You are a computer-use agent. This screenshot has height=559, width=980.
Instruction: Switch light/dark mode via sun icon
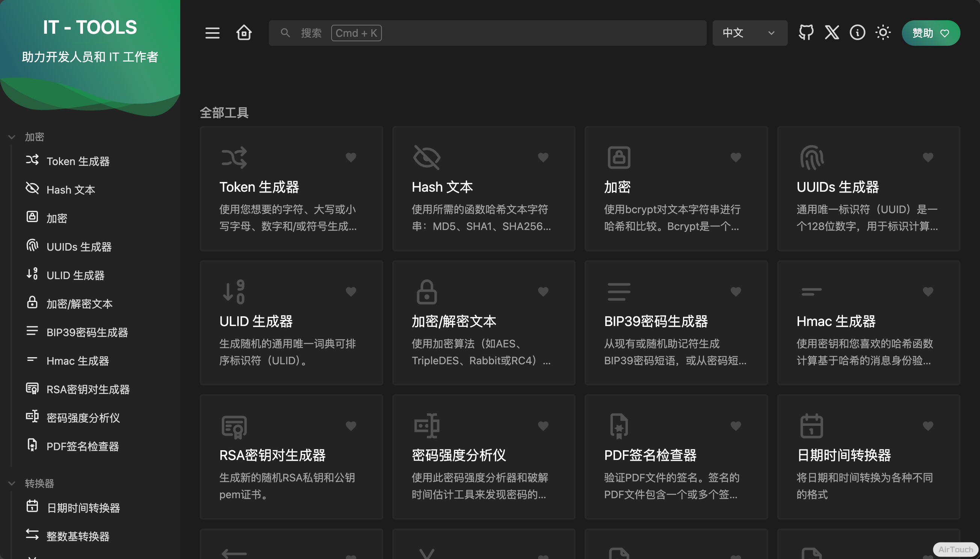883,33
